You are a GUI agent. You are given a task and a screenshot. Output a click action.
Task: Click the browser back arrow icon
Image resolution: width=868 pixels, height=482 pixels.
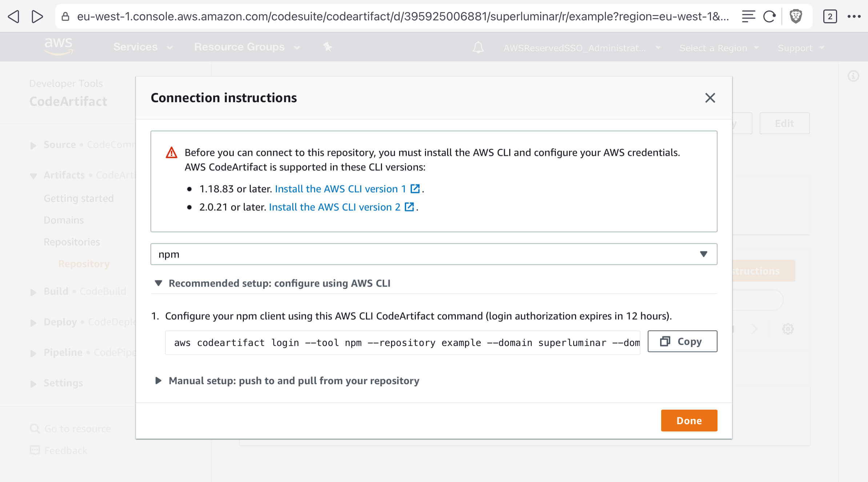tap(14, 16)
